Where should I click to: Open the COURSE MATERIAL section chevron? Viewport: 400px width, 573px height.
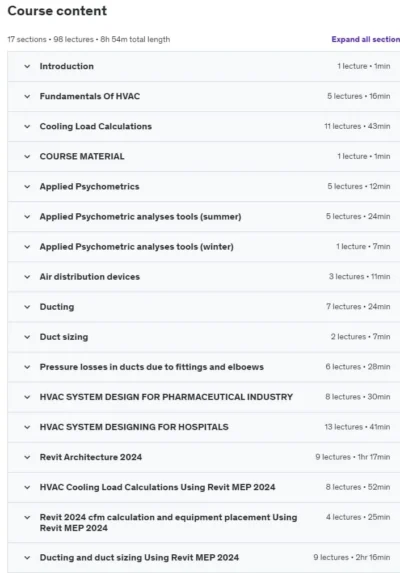tap(27, 156)
